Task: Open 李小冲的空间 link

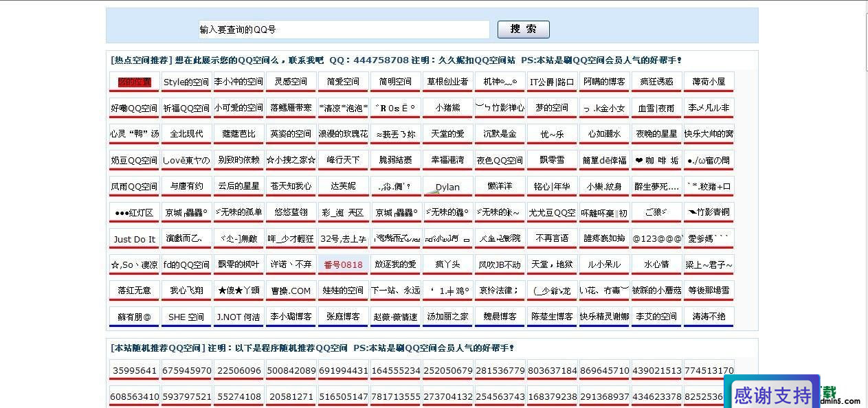Action: coord(238,82)
